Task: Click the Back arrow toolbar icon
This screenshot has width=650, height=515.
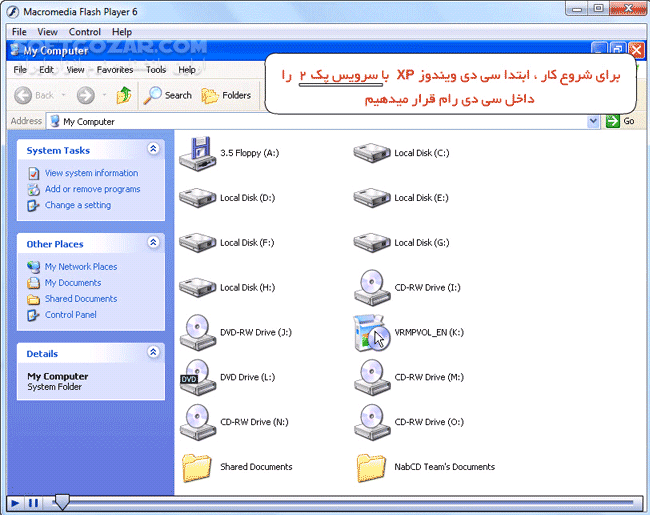Action: [23, 95]
